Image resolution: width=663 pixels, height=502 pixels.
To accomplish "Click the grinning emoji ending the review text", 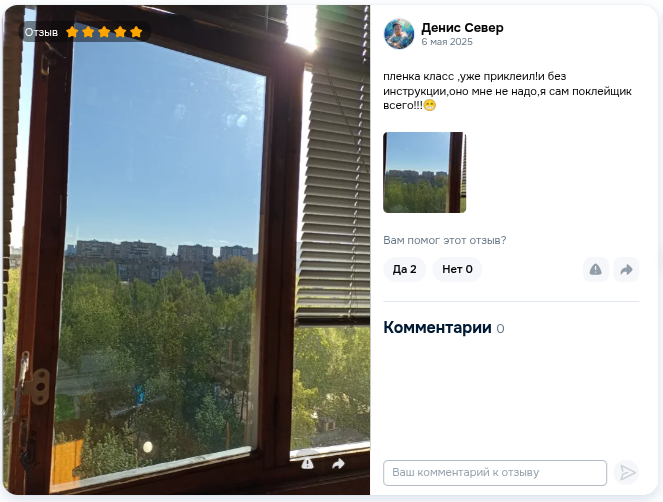I will pyautogui.click(x=430, y=105).
